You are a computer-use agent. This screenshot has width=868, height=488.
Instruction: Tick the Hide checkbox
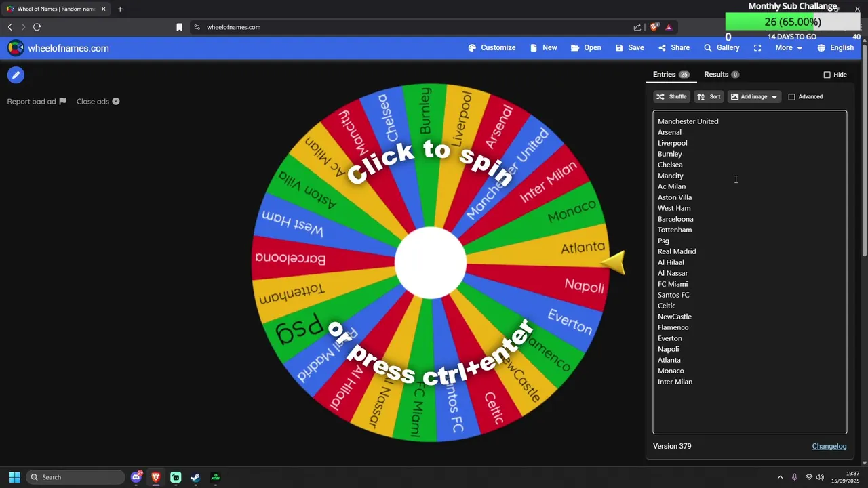point(827,75)
